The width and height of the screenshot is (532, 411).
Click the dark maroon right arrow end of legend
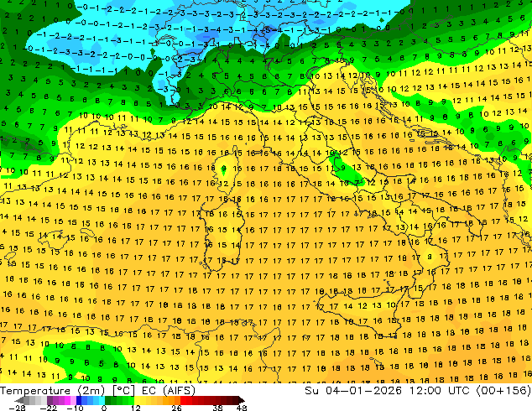[x=241, y=400]
